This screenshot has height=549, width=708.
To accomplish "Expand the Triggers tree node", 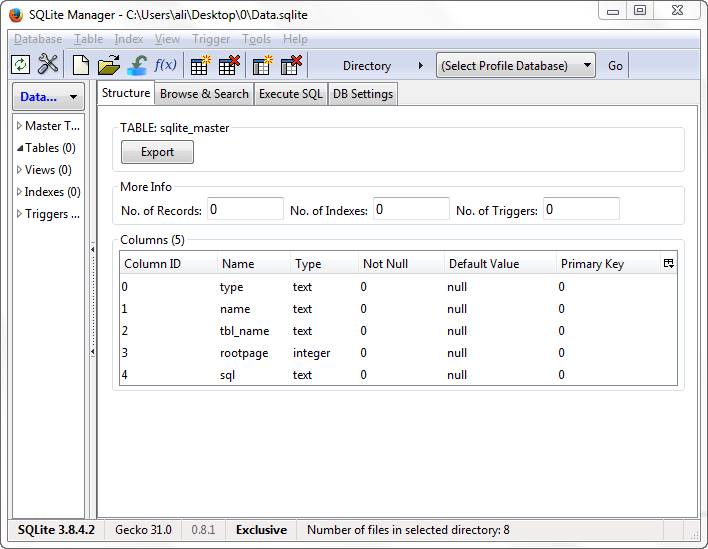I will click(19, 214).
